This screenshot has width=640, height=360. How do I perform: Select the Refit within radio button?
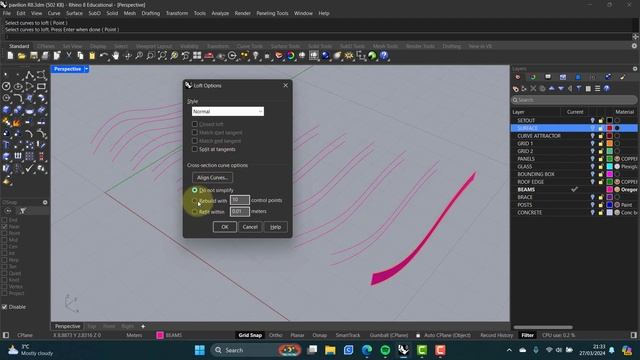coord(195,212)
